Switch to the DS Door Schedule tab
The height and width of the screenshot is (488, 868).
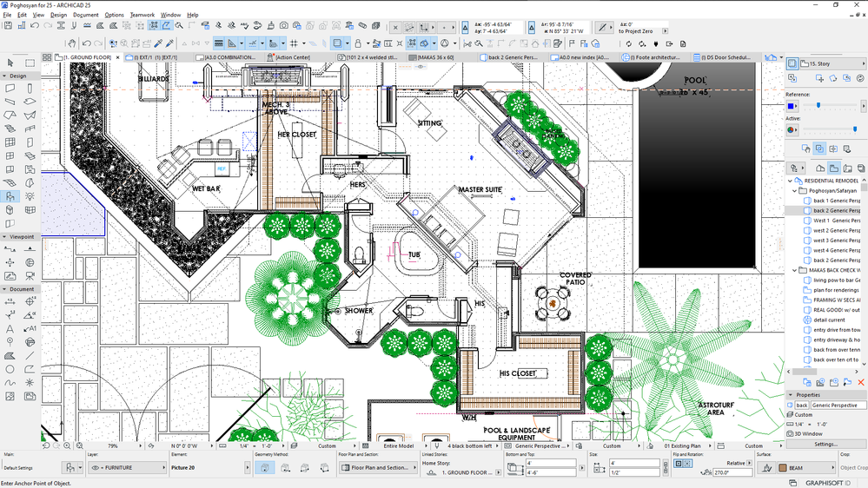[x=727, y=57]
